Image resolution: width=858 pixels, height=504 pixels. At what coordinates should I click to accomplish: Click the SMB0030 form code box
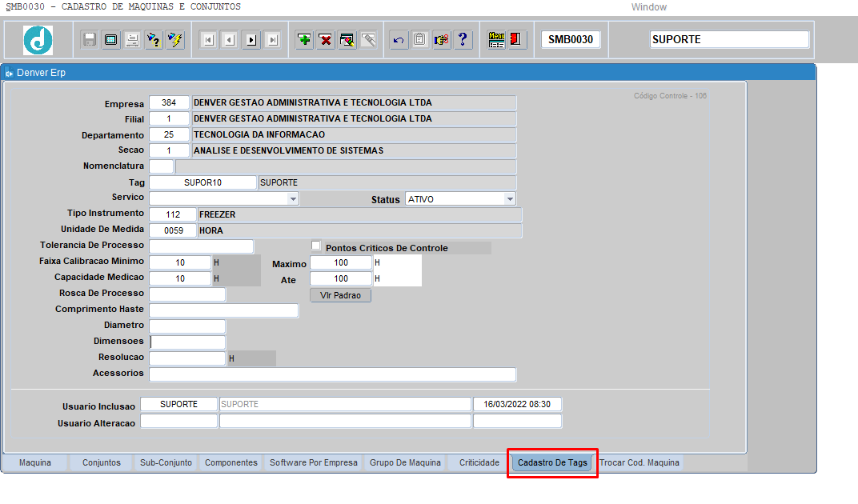tap(571, 39)
